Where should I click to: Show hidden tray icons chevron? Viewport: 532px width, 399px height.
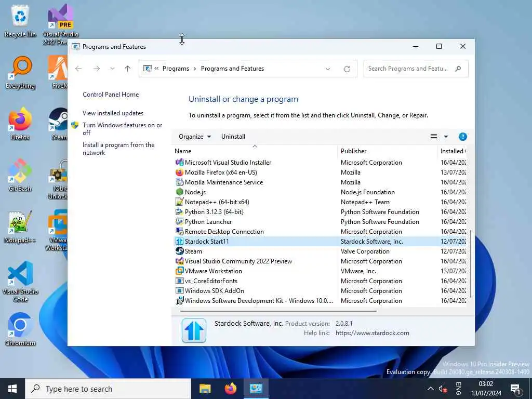(430, 389)
